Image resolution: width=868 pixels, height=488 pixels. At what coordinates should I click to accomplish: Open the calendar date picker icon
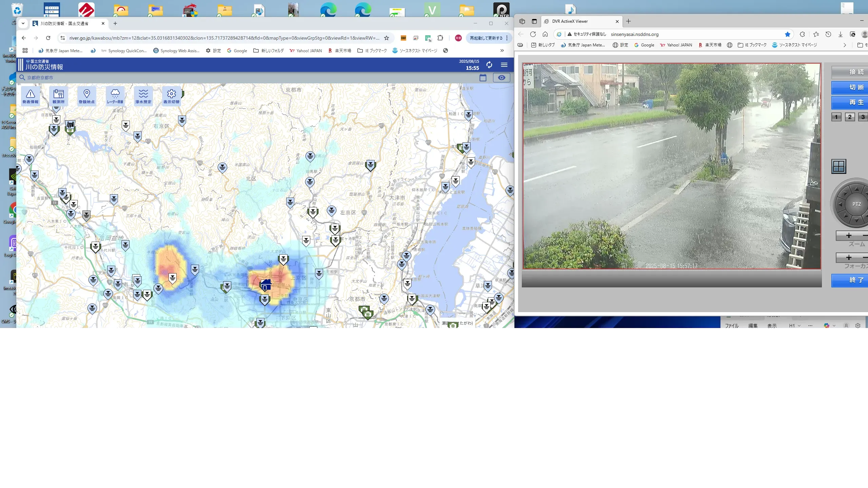[x=483, y=78]
